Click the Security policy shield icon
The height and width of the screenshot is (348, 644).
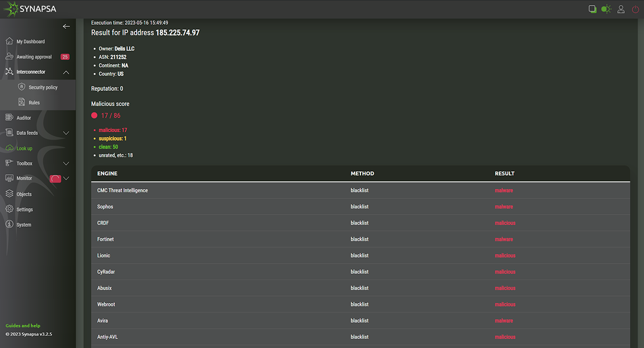(x=22, y=87)
